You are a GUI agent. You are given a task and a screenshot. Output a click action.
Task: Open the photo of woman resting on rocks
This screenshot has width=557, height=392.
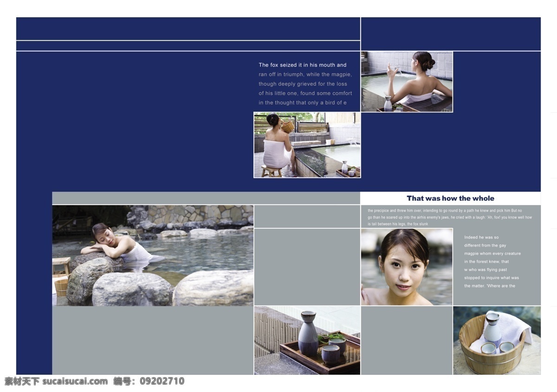tap(153, 256)
